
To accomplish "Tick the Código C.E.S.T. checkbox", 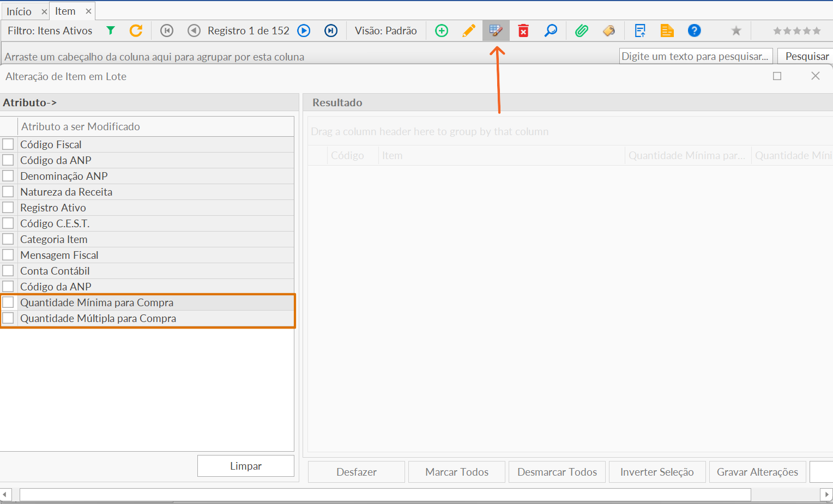I will [8, 223].
